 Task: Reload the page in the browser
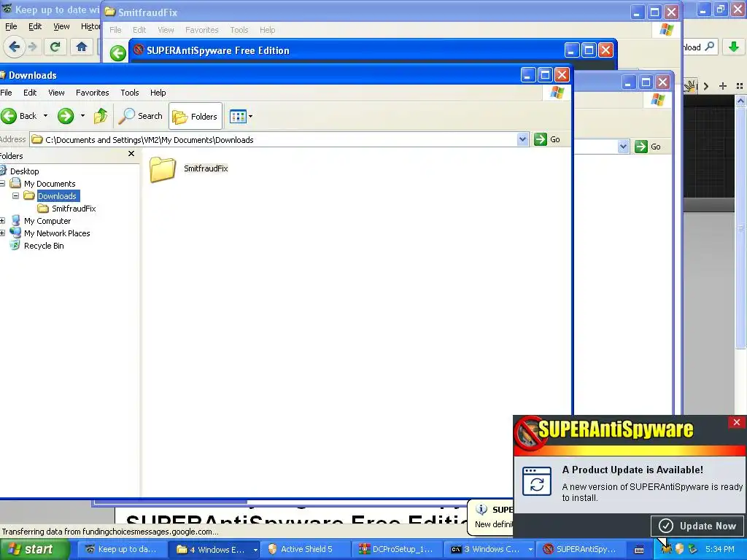(x=55, y=47)
